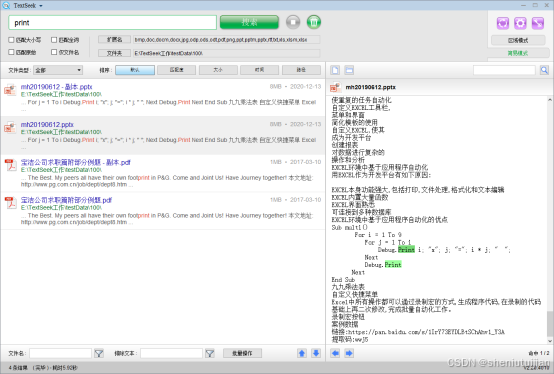The height and width of the screenshot is (374, 554).
Task: Expand the TextSeek title menu arrow
Action: coord(41,6)
